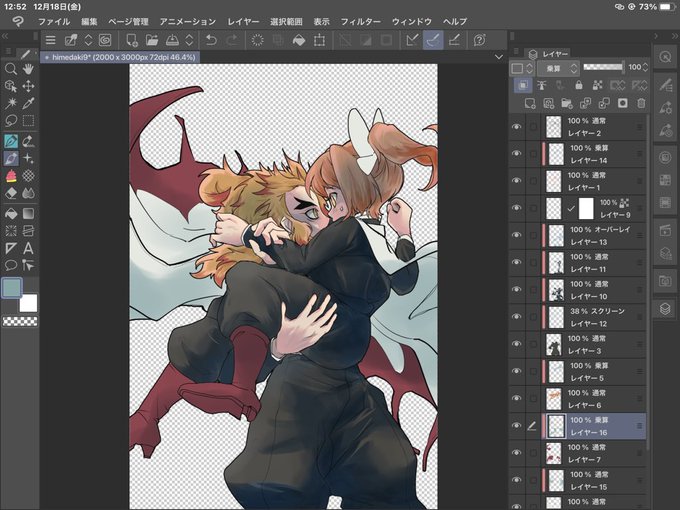
Task: Click the Deselect dotted circle icon
Action: tap(258, 40)
